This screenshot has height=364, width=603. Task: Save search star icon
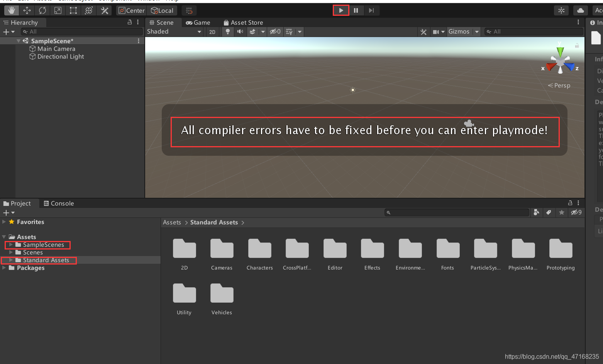pos(562,212)
